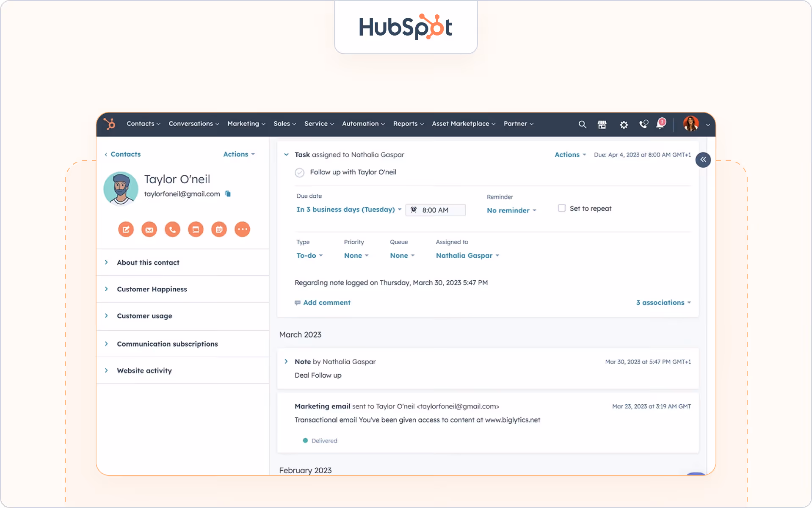Open the Reports navigation menu

[x=409, y=124]
